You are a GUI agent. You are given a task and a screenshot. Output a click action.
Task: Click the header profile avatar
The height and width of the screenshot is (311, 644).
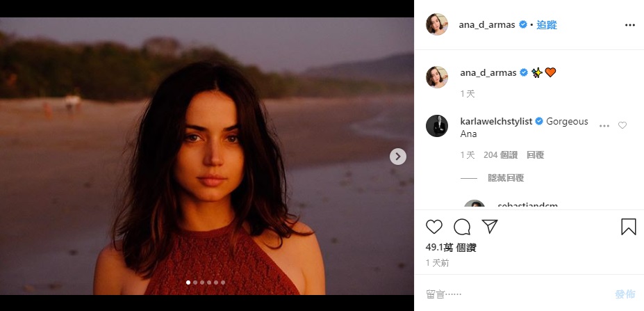436,24
